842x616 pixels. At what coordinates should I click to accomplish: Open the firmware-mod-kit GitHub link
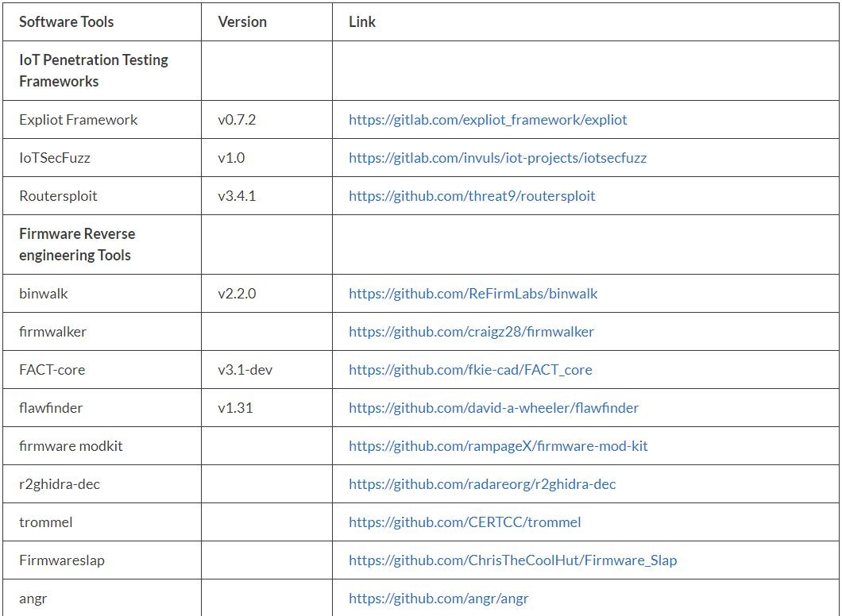click(498, 446)
